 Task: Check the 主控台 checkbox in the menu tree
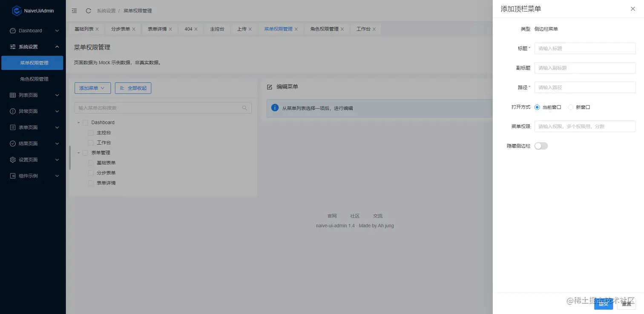(91, 133)
